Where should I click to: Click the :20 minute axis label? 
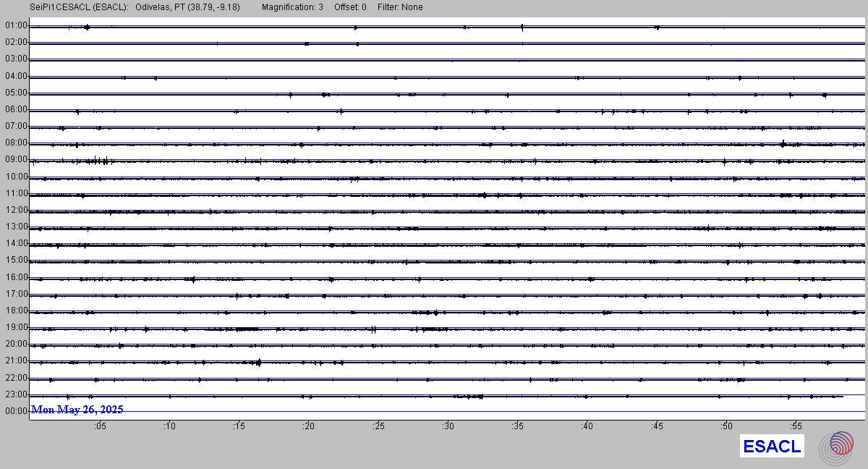pos(308,426)
